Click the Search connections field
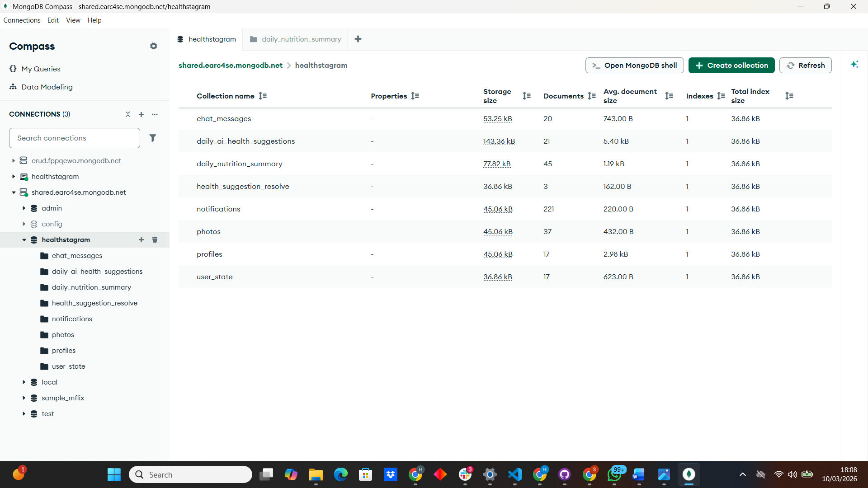The width and height of the screenshot is (868, 488). coord(75,138)
